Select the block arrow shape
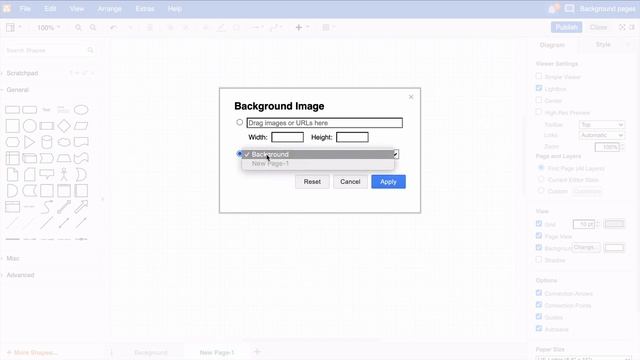This screenshot has height=360, width=640. (81, 207)
